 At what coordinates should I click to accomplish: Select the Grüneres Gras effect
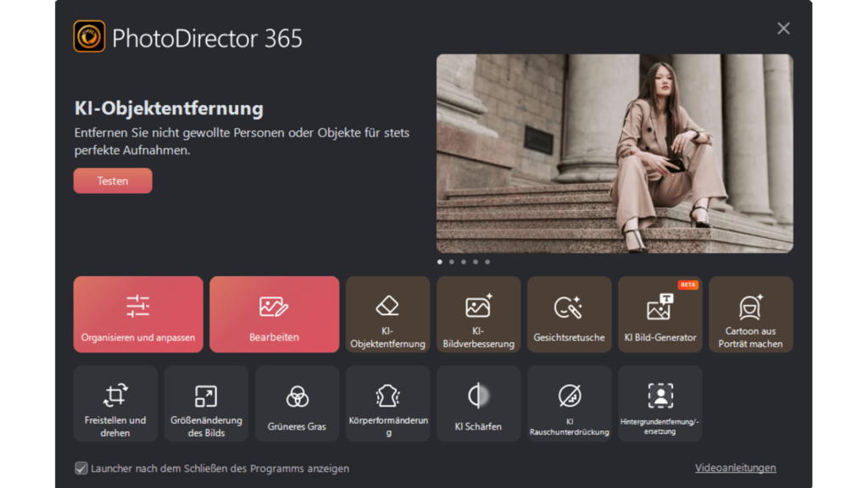click(x=297, y=403)
